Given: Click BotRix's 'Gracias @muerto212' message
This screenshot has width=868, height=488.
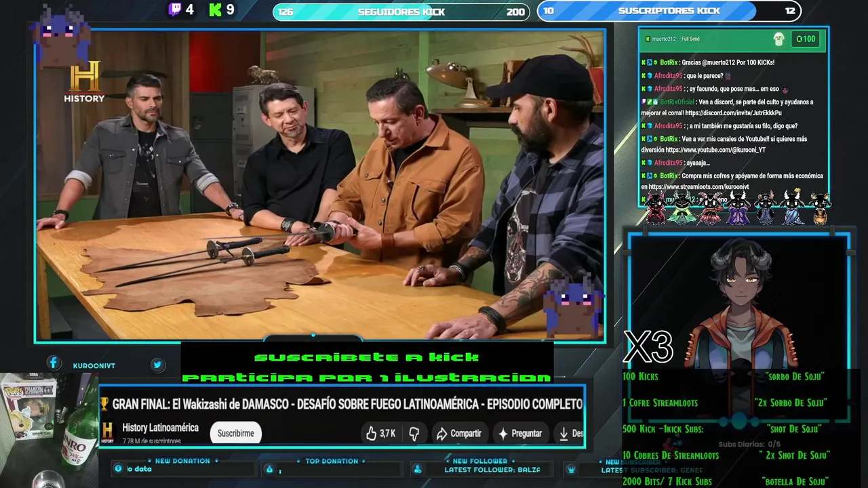Looking at the screenshot, I should (x=728, y=62).
